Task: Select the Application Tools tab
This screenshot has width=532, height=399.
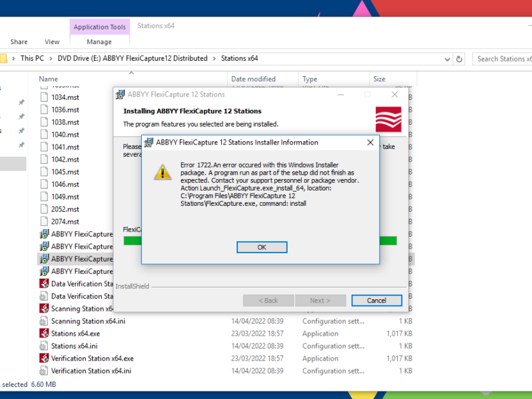Action: (x=99, y=27)
